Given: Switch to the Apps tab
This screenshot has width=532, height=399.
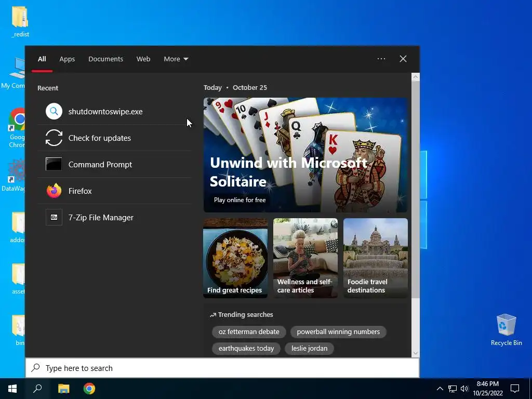Looking at the screenshot, I should [67, 59].
